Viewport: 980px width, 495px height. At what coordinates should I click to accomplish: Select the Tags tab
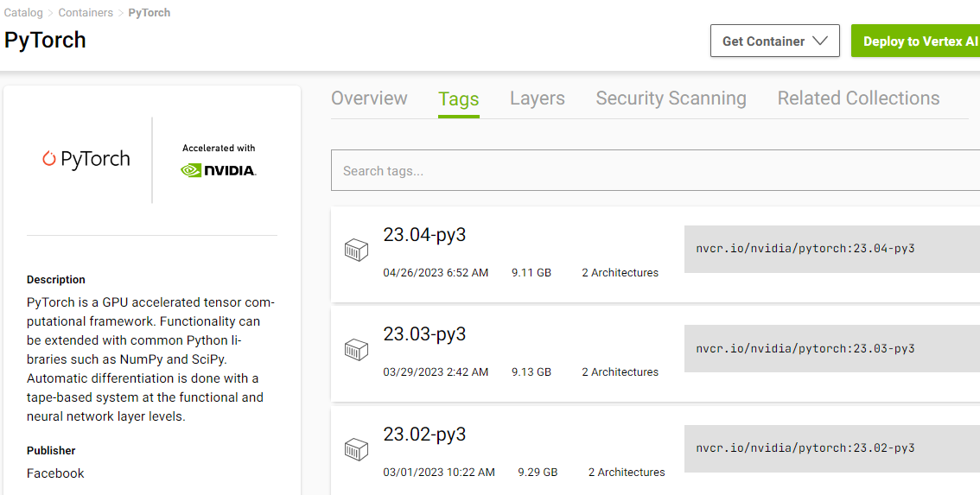tap(459, 99)
